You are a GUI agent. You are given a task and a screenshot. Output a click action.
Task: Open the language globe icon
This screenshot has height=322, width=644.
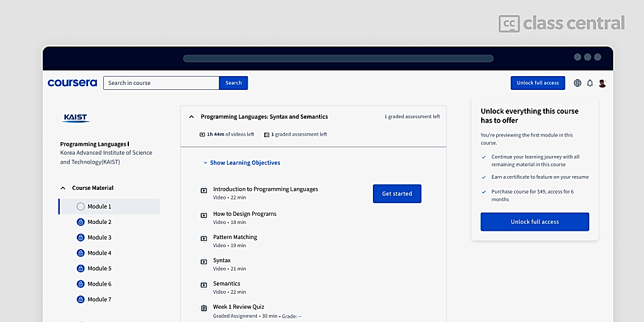point(577,83)
